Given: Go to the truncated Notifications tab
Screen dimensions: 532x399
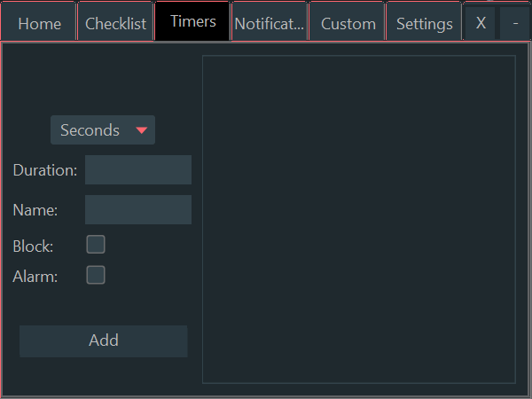Looking at the screenshot, I should pyautogui.click(x=270, y=24).
